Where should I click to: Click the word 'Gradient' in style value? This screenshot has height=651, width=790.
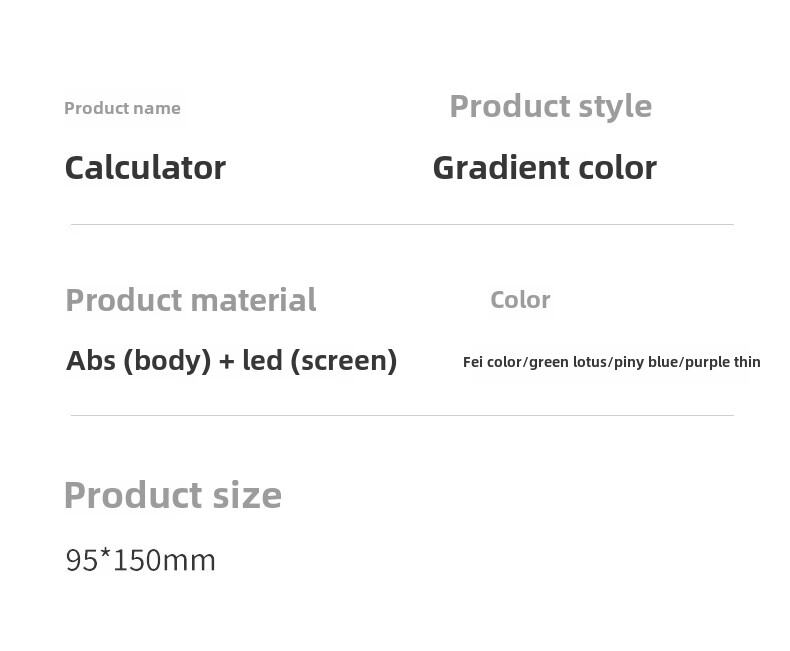501,167
